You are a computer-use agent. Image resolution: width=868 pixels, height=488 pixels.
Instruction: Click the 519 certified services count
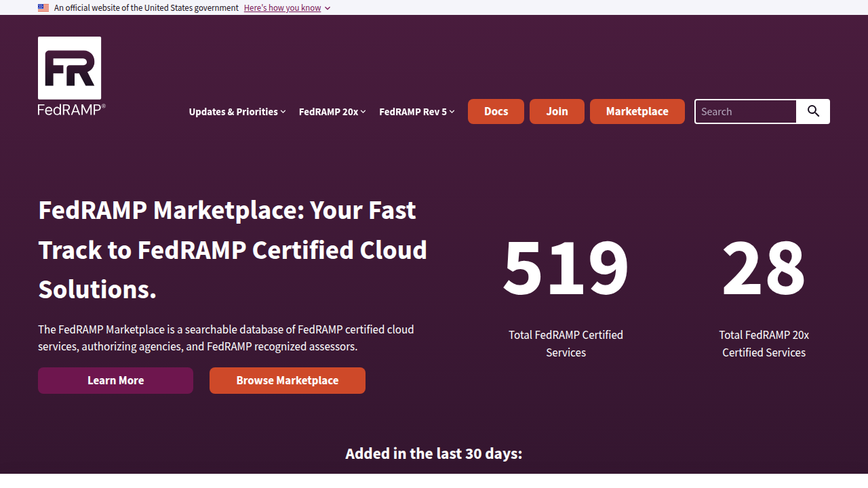point(566,268)
